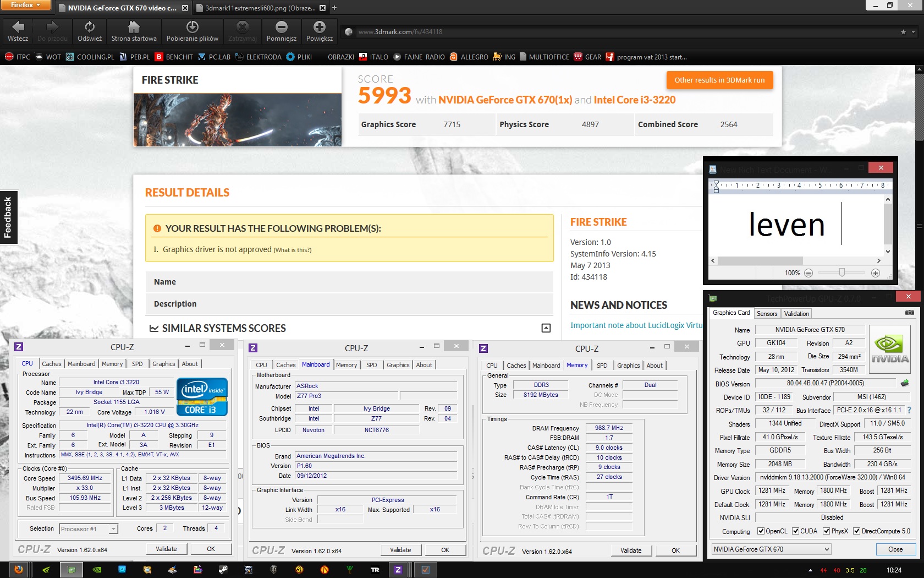The height and width of the screenshot is (578, 924).
Task: Open Important note about LucidLogix link
Action: pos(636,325)
